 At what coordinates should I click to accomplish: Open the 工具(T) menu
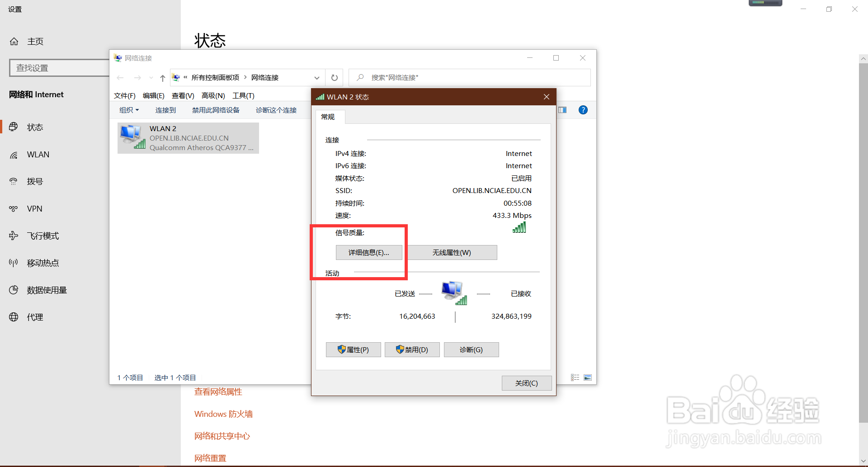(244, 95)
